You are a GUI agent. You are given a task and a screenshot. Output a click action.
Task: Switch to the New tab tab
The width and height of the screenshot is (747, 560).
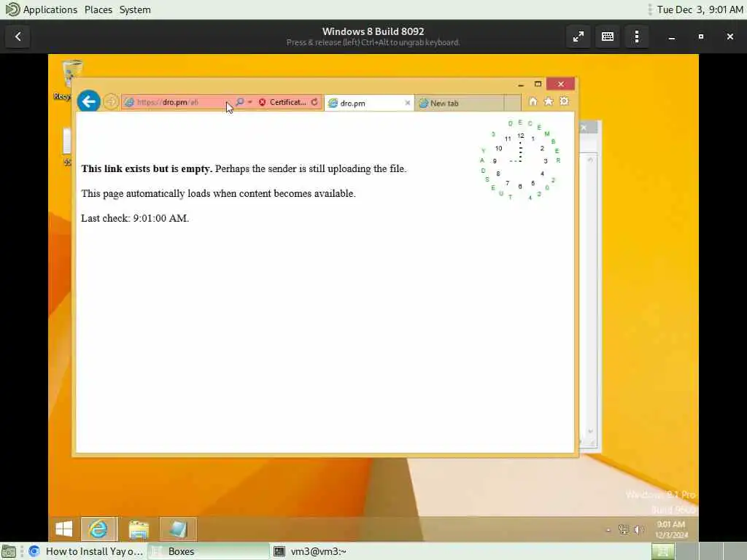tap(460, 103)
